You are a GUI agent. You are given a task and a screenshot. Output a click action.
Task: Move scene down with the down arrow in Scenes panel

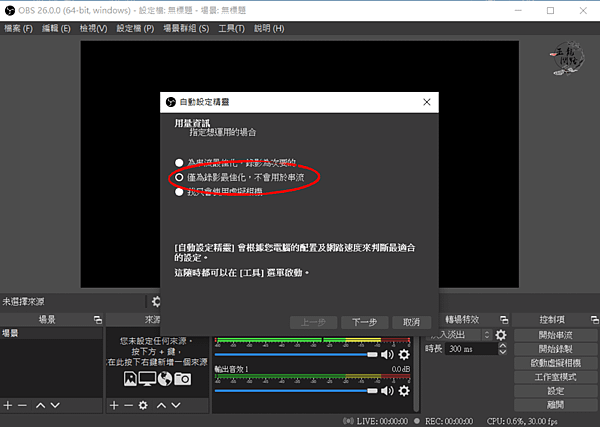pos(55,405)
